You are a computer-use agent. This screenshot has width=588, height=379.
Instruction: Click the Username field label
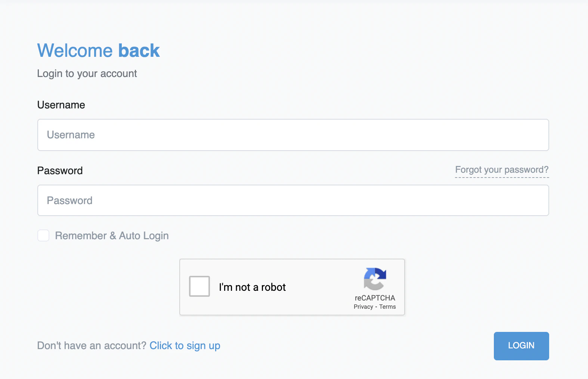[61, 105]
